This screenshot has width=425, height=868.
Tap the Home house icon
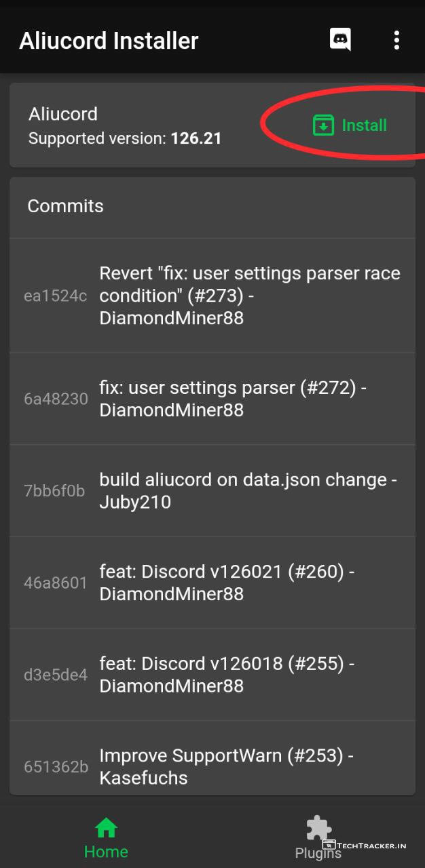tap(106, 828)
